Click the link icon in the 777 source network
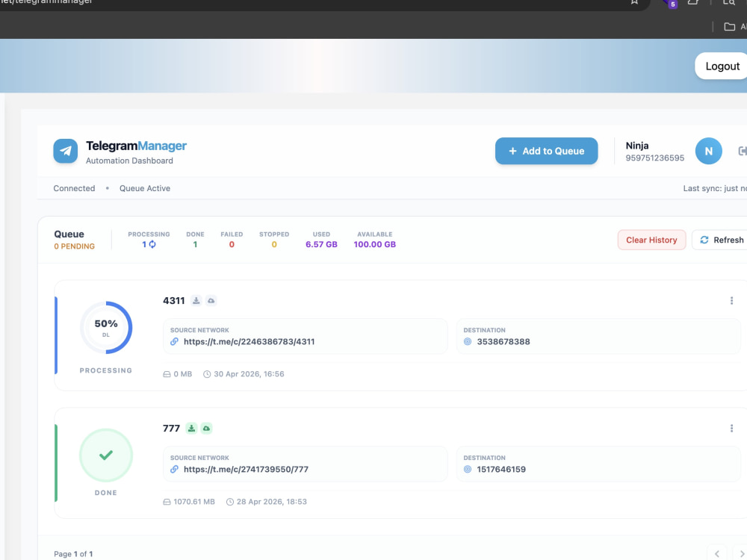Screen dimensions: 747x560 [174, 469]
